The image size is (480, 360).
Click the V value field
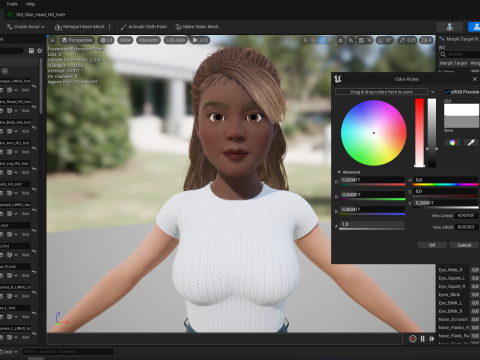coord(446,203)
